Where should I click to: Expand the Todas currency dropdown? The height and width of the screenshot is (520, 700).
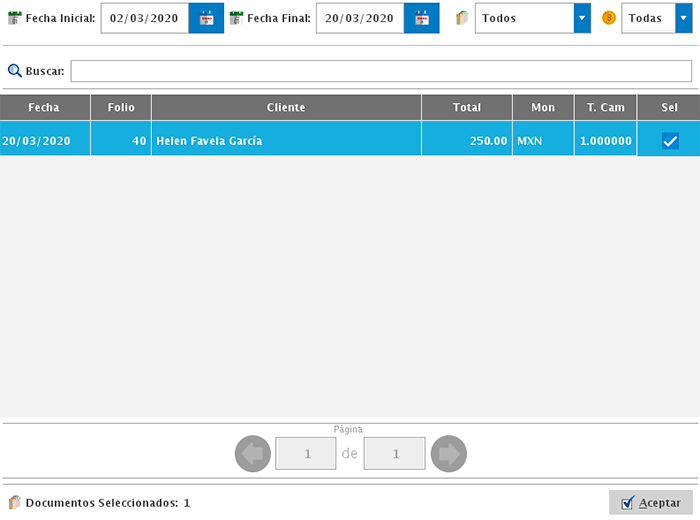pos(682,18)
